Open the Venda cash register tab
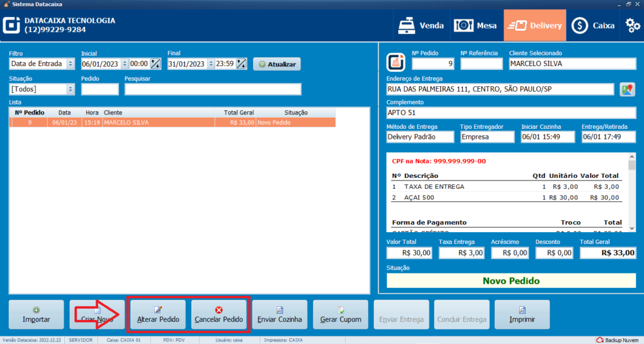The width and height of the screenshot is (644, 344). click(422, 25)
